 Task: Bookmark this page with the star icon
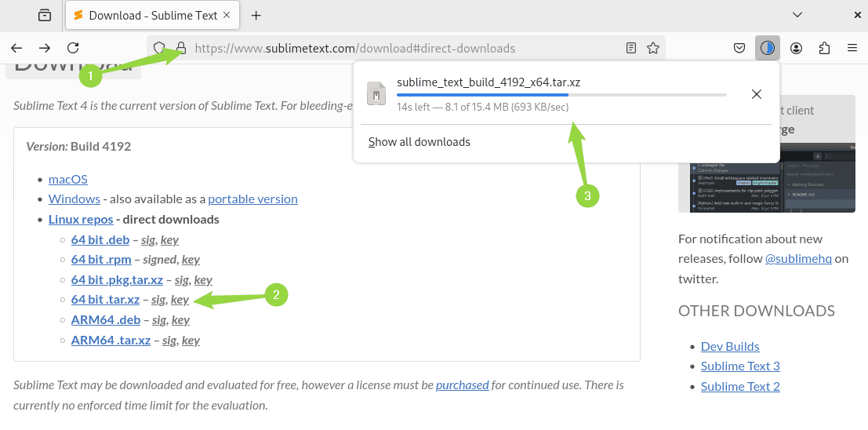coord(653,48)
